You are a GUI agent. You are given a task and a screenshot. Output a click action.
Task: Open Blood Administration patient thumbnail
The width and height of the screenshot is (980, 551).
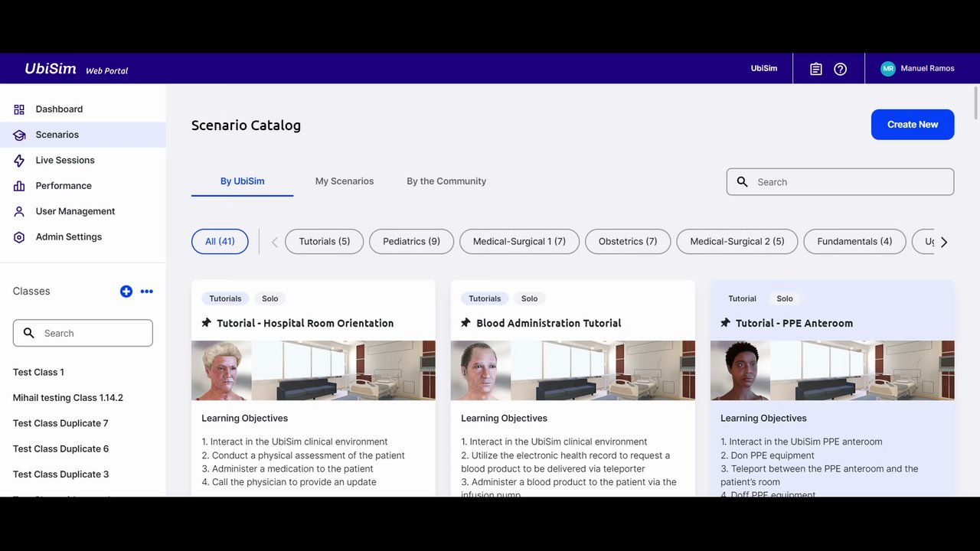coord(481,370)
